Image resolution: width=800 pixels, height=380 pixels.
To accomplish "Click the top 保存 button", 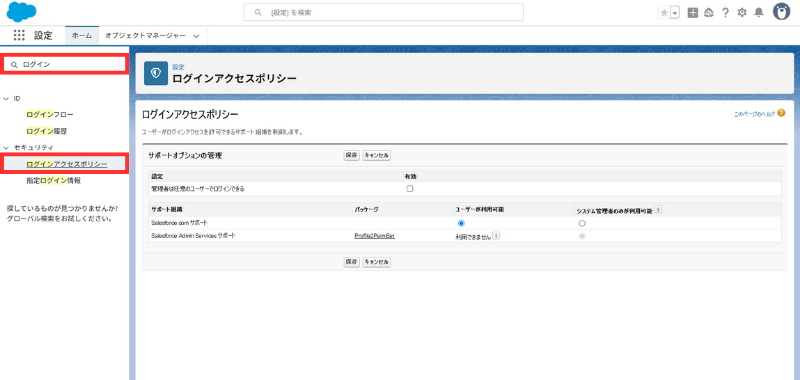I will (352, 156).
